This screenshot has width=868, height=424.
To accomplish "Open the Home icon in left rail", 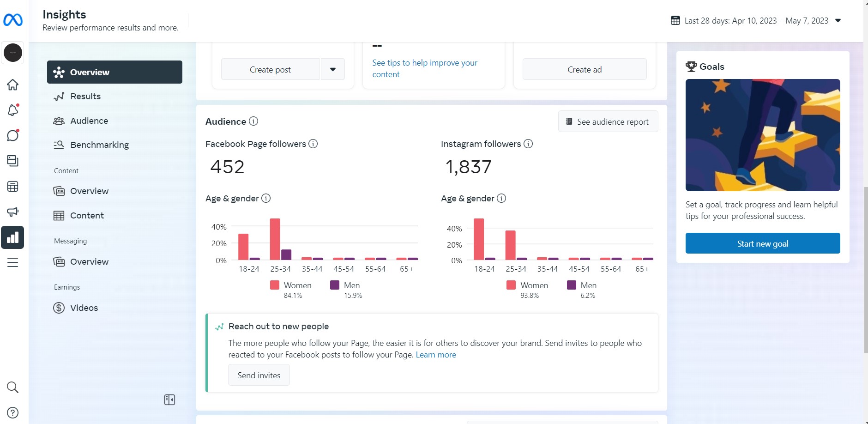I will pos(12,85).
